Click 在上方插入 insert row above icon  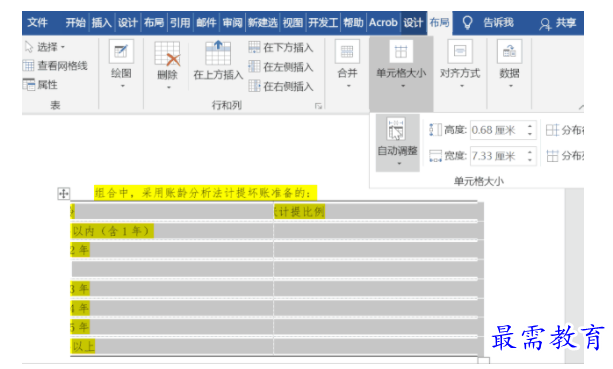click(218, 53)
